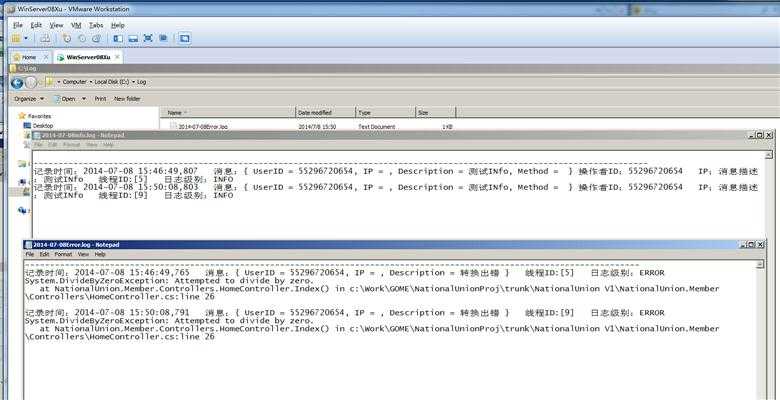Viewport: 780px width, 400px height.
Task: Click the VMware power/library toolbar icon
Action: coord(16,38)
